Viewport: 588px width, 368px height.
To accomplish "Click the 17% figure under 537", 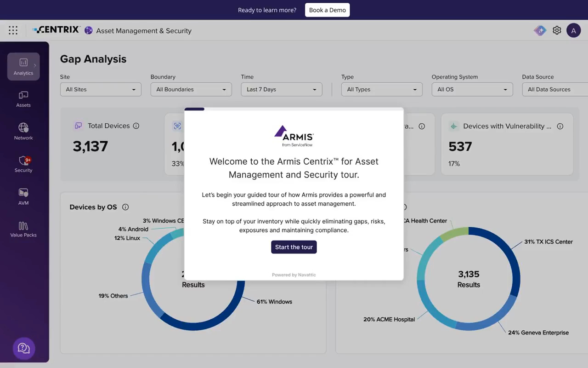I will pos(454,164).
